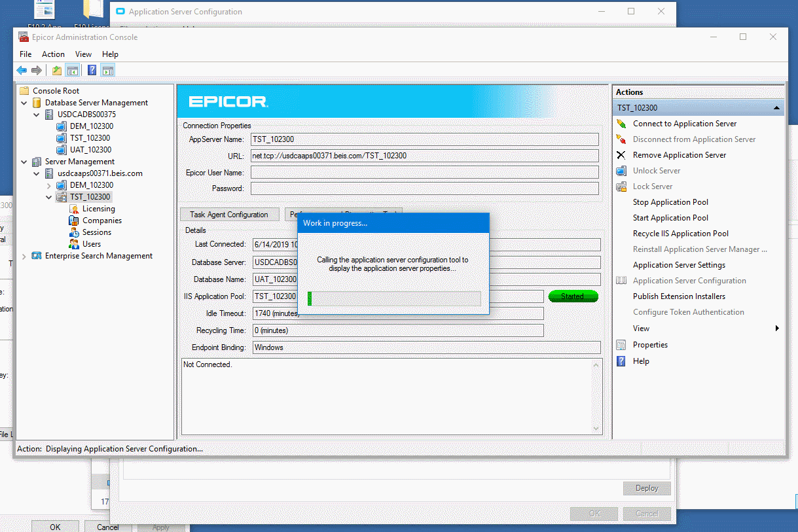Click the AppServer Name field

(x=425, y=139)
